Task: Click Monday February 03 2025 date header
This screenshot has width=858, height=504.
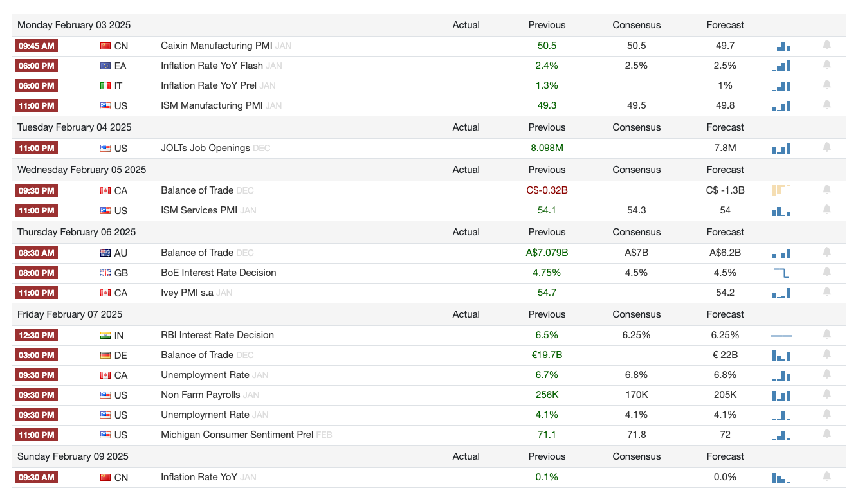Action: click(x=74, y=25)
